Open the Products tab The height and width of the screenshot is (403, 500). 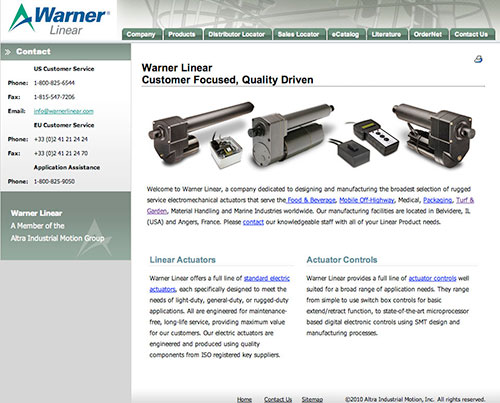pos(183,34)
